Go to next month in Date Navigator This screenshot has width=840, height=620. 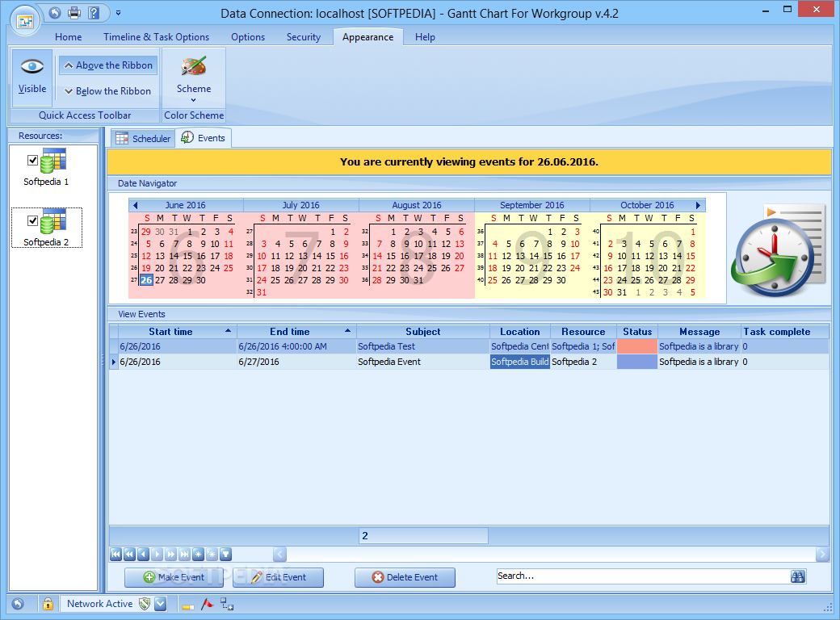698,205
